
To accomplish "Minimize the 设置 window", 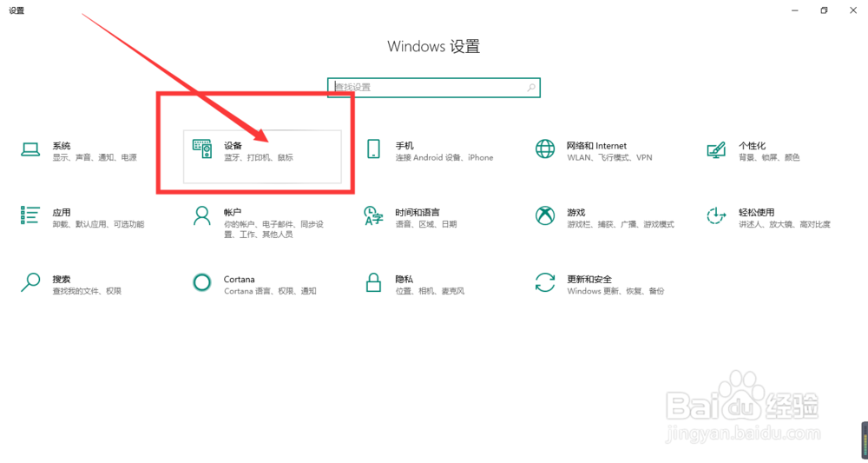I will pos(795,10).
